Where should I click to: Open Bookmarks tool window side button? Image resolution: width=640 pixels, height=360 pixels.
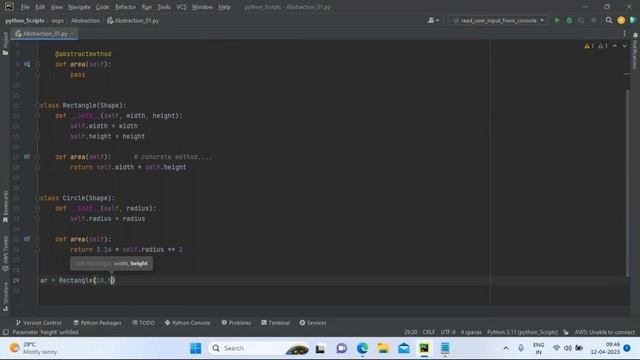click(x=5, y=207)
